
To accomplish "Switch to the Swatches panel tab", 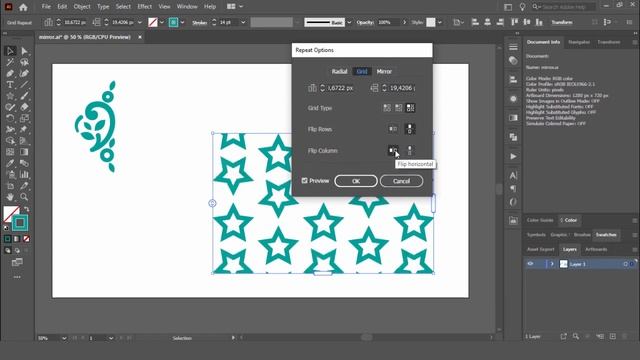I will pyautogui.click(x=606, y=235).
